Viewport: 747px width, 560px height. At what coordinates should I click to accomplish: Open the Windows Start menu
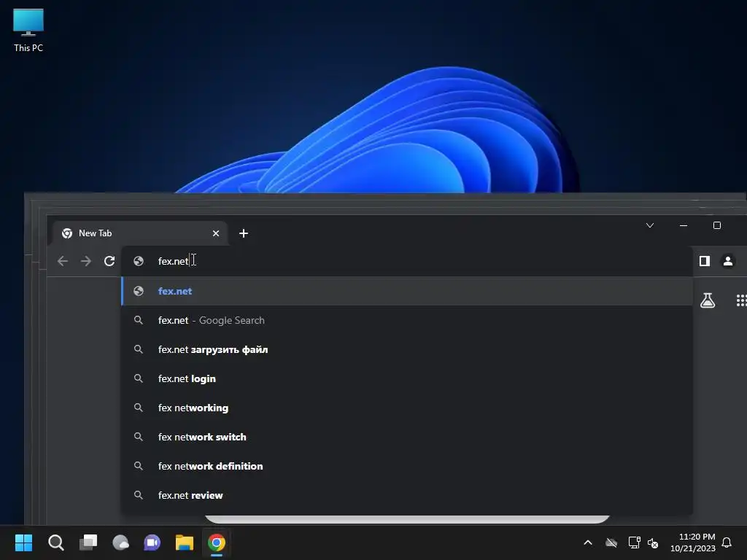pos(23,542)
